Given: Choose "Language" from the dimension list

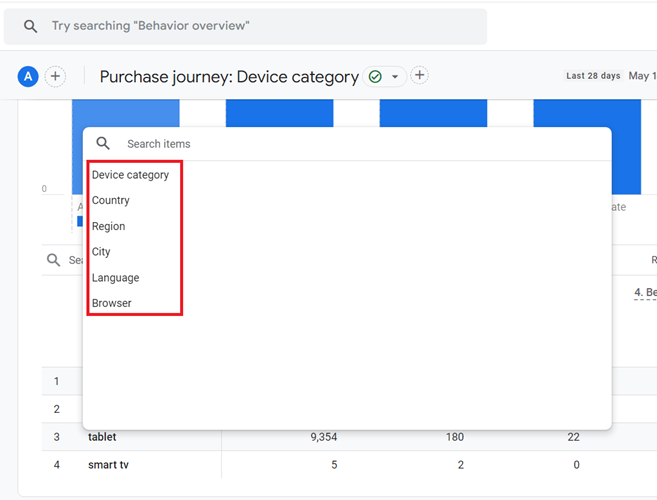Looking at the screenshot, I should point(115,278).
